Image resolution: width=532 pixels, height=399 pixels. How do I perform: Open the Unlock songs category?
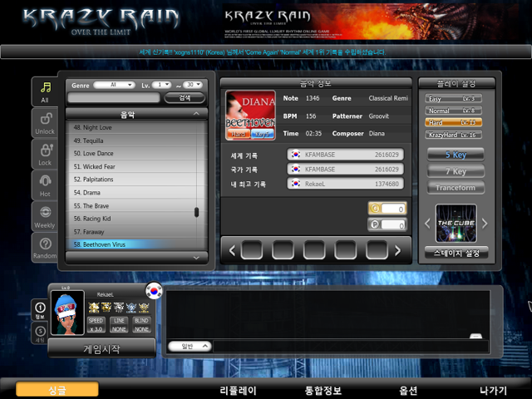[45, 123]
